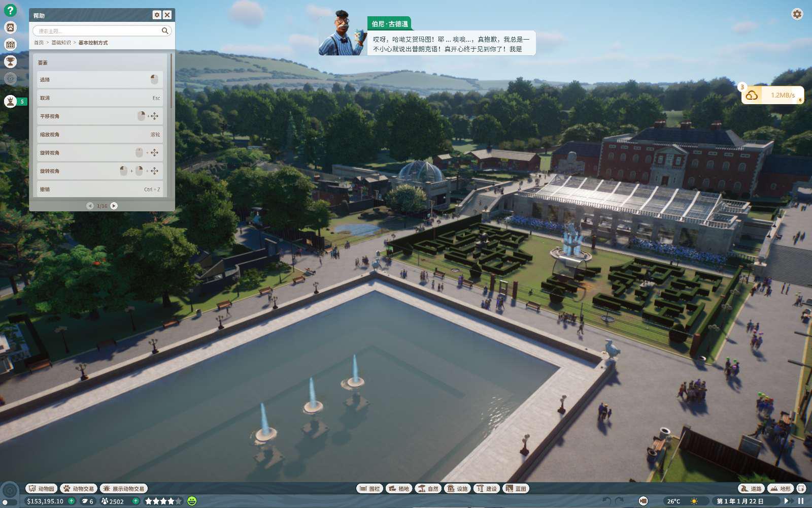812x508 pixels.
Task: Click the multi-select marquee tool icon
Action: [801, 489]
